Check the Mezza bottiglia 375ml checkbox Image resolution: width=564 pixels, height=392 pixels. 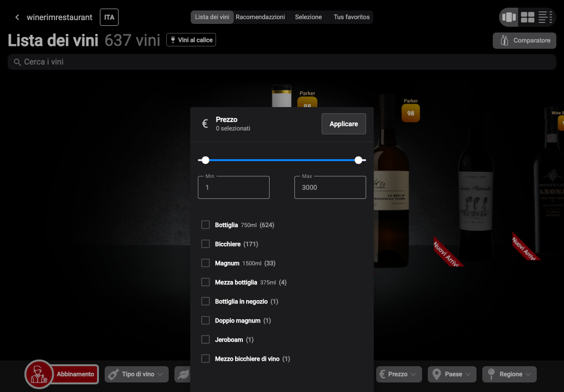[206, 282]
